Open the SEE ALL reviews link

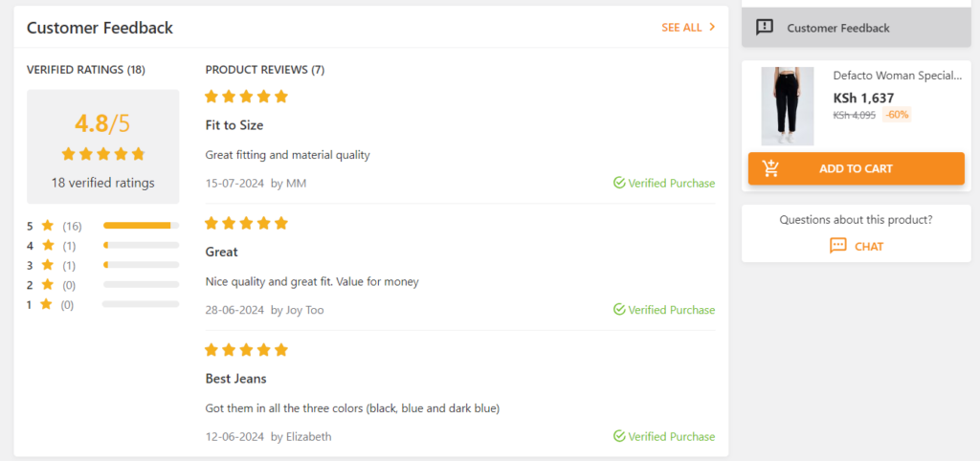[x=688, y=28]
